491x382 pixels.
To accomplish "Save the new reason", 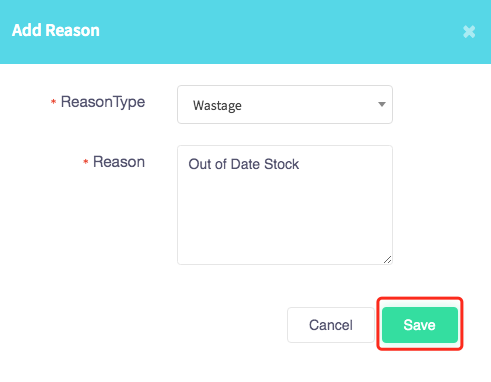I will pos(420,325).
